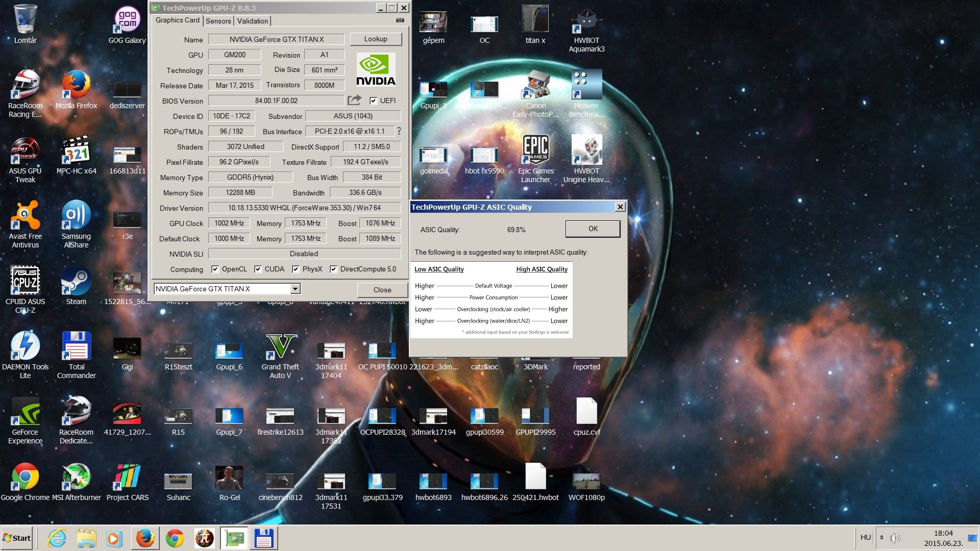
Task: Open DAEMON Tools Lite icon
Action: (x=25, y=355)
